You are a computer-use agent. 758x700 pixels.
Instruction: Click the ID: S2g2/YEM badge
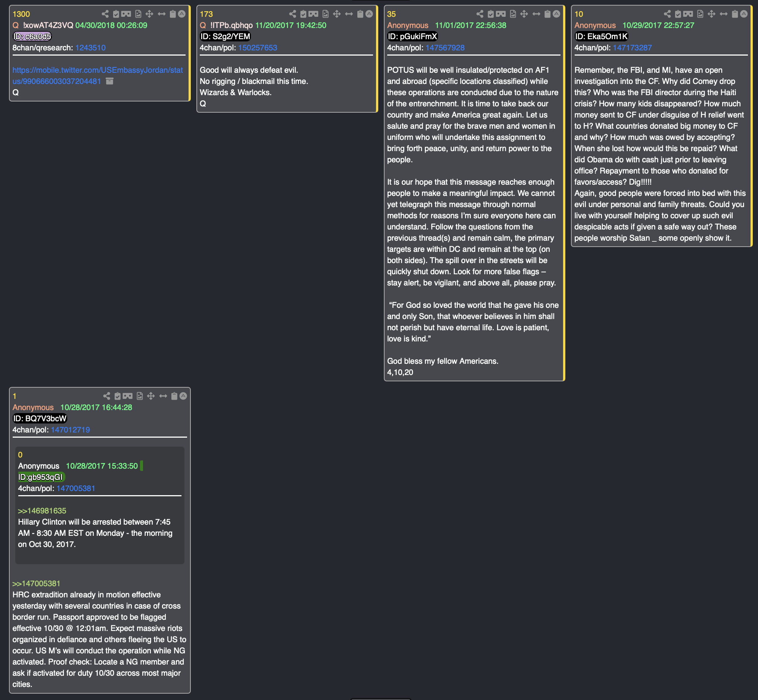(226, 36)
